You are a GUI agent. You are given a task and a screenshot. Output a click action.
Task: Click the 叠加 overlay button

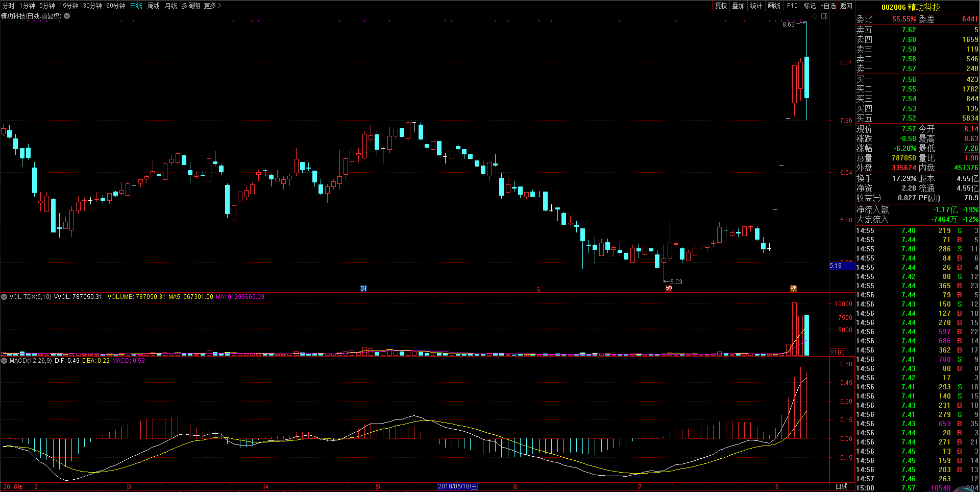coord(738,6)
